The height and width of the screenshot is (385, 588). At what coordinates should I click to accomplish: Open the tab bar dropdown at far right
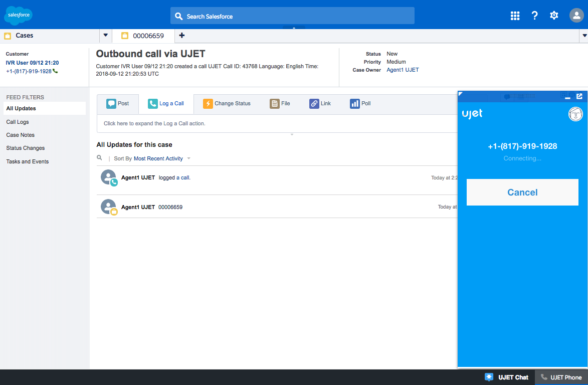pos(583,36)
